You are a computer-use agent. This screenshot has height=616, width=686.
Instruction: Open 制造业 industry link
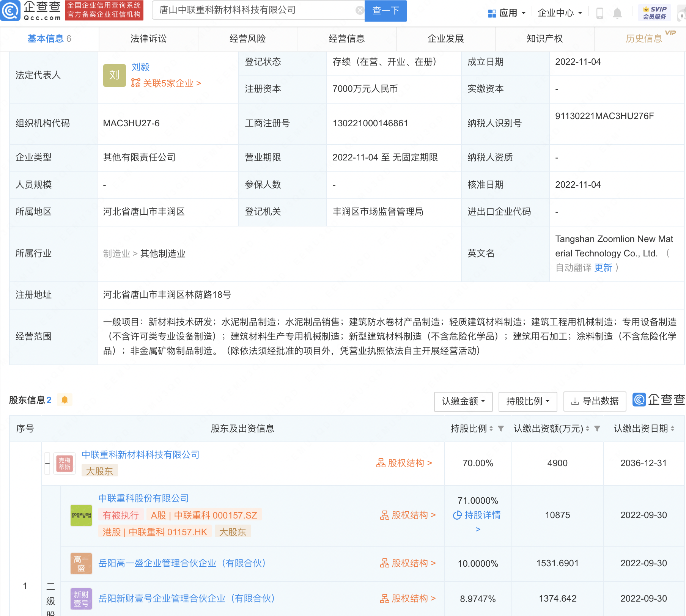tap(116, 254)
